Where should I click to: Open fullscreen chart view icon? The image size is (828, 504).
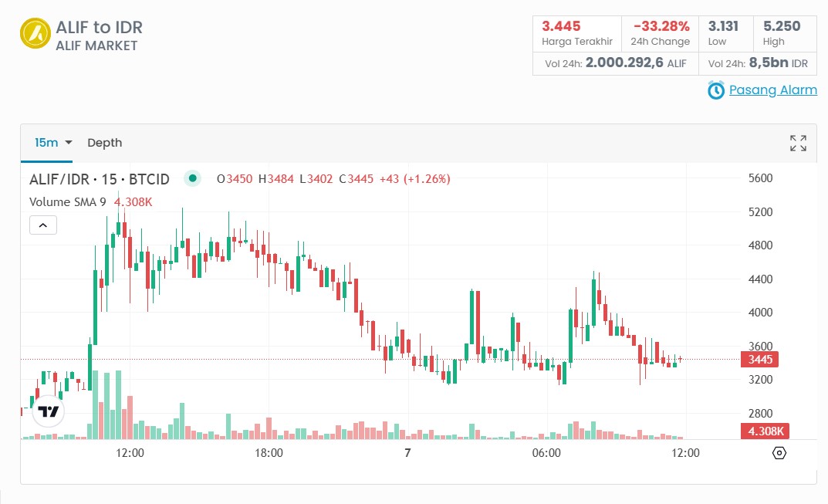click(x=798, y=143)
